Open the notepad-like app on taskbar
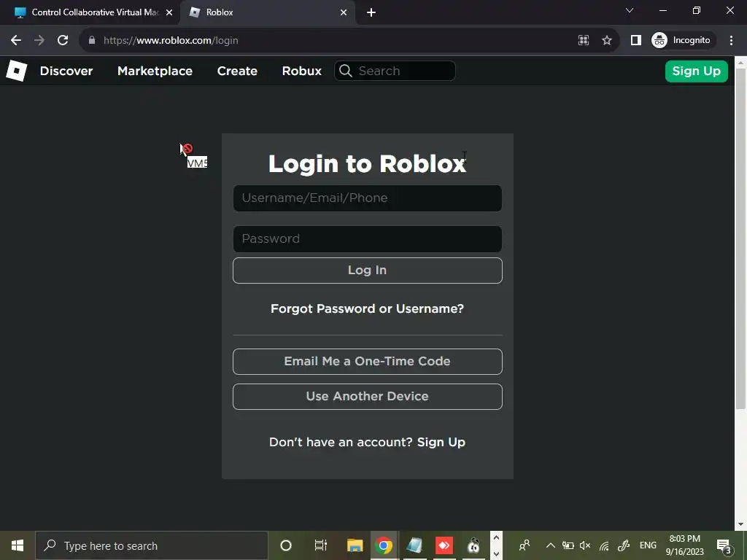747x560 pixels. click(414, 545)
